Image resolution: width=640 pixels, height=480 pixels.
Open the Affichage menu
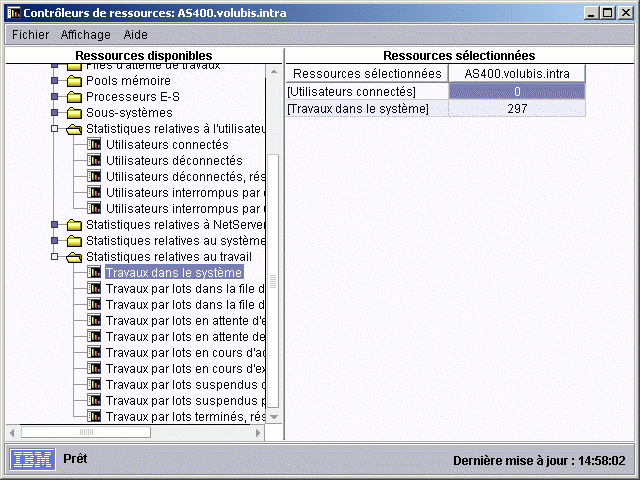[85, 35]
